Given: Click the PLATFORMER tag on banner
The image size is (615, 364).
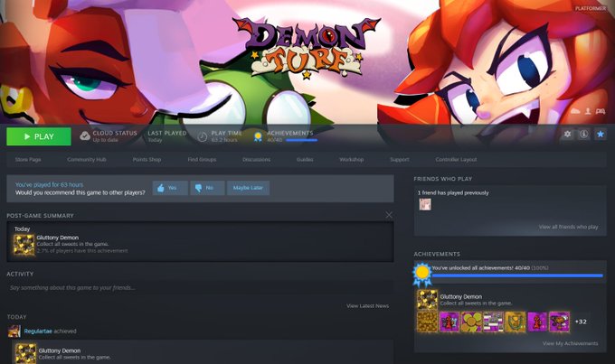Looking at the screenshot, I should pos(591,8).
